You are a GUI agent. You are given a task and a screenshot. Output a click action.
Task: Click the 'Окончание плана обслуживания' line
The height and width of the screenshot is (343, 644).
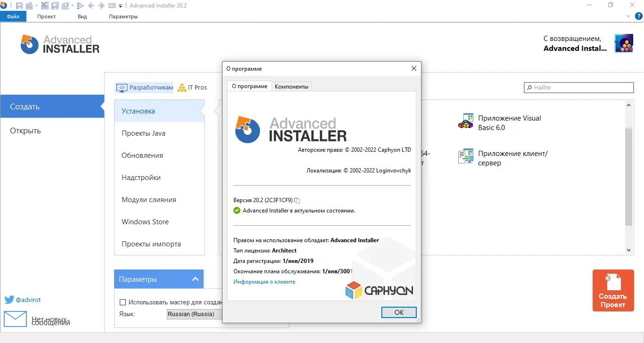coord(293,271)
